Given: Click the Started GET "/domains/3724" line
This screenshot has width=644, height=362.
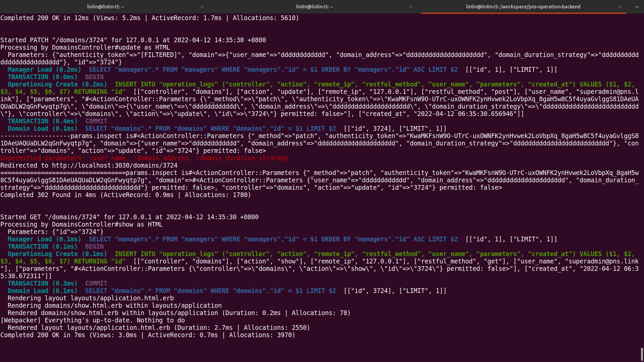Looking at the screenshot, I should pos(129,217).
